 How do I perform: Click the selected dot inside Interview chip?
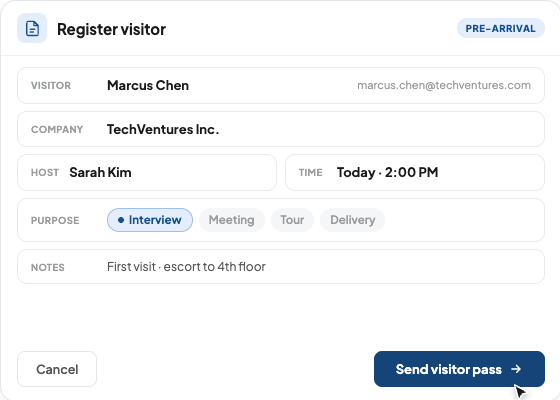[x=121, y=220]
